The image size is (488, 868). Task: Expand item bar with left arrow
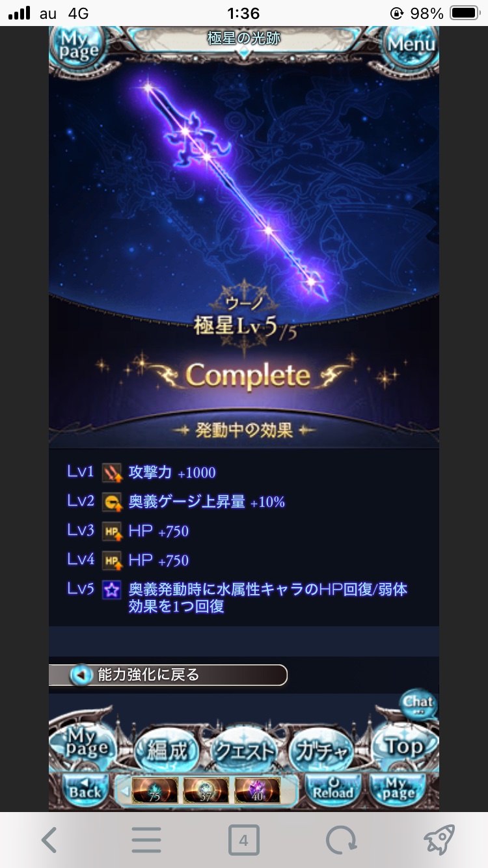122,791
